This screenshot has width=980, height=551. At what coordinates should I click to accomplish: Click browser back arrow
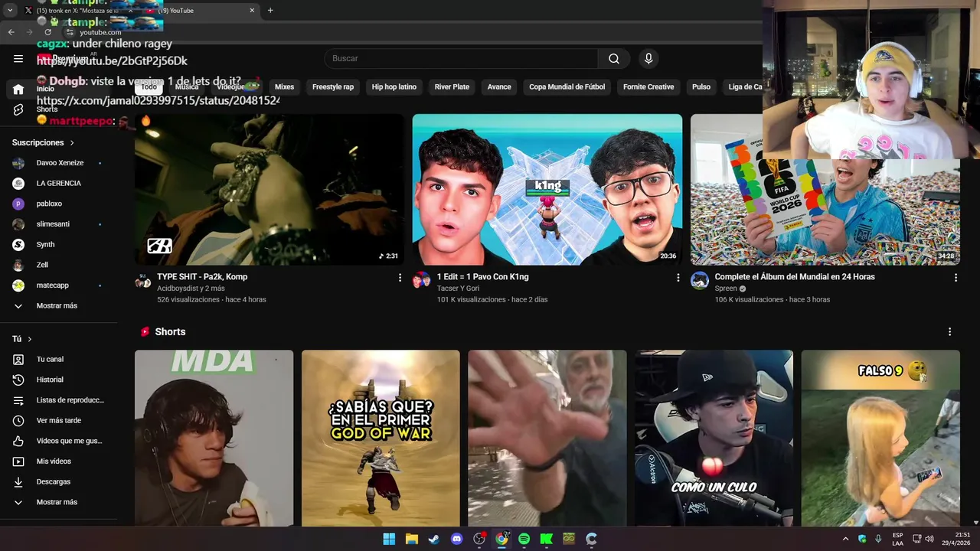click(x=11, y=32)
